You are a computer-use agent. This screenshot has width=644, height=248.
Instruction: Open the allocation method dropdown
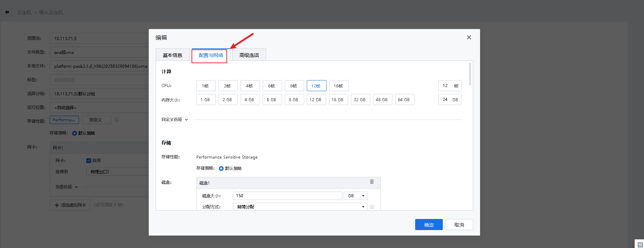(300, 207)
